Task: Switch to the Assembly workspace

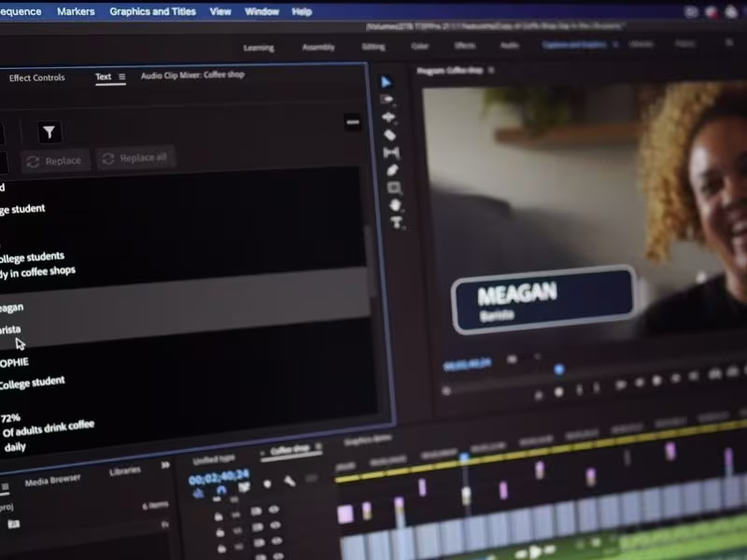Action: pos(318,47)
